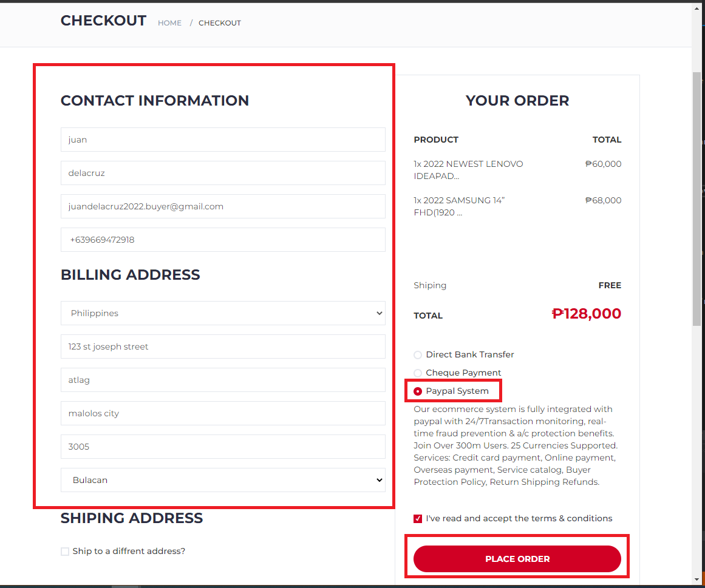
Task: Select the Paypal System radio button
Action: pos(418,391)
